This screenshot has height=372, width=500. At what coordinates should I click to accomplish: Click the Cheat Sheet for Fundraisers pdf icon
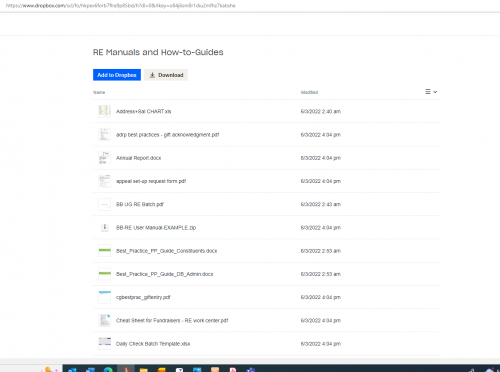tap(104, 320)
